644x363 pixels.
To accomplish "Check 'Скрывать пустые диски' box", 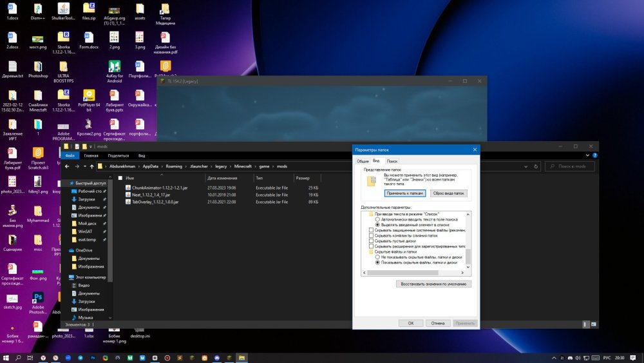I will coord(371,241).
